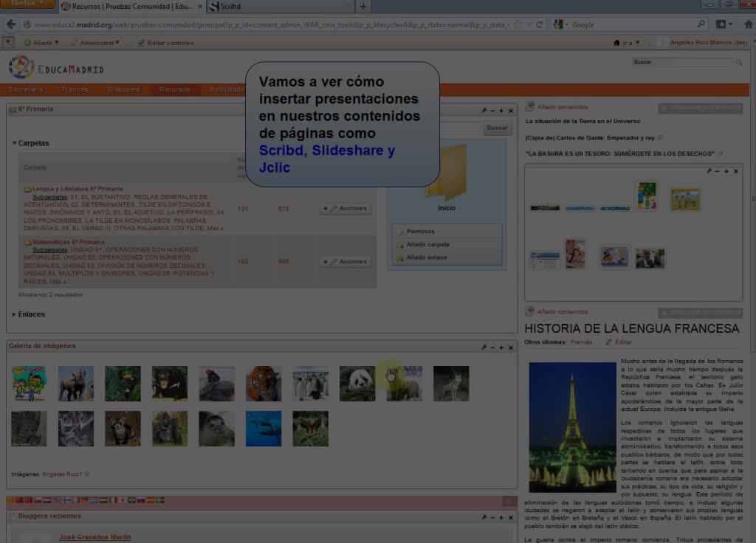Open the toucan image thumbnail
The height and width of the screenshot is (543, 756).
pos(123,384)
